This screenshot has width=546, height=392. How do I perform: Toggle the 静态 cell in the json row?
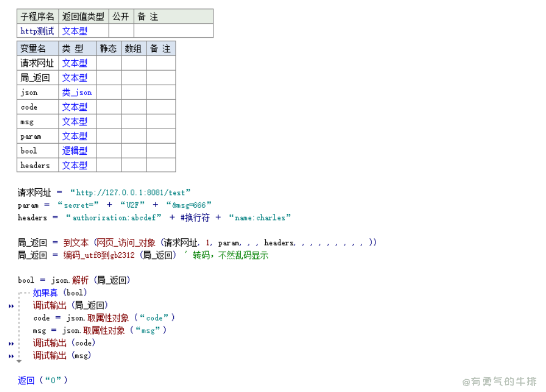point(109,92)
